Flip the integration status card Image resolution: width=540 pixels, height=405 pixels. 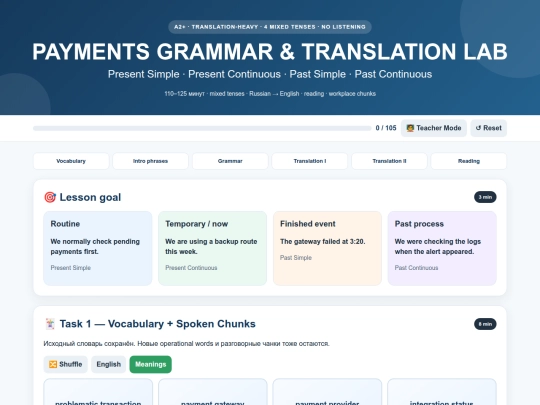442,393
